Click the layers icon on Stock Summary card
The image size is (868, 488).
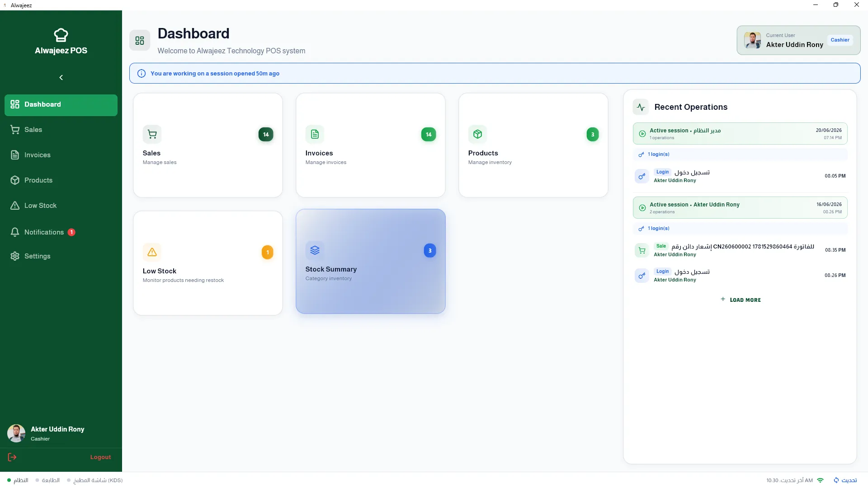tap(315, 250)
